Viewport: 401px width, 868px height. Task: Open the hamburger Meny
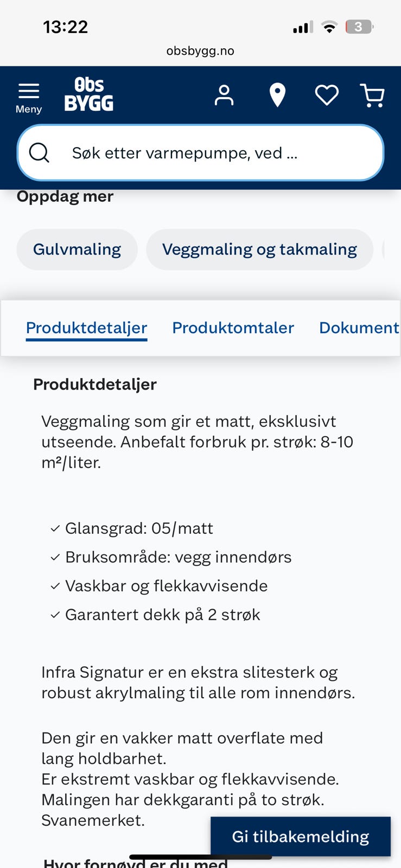click(x=28, y=95)
